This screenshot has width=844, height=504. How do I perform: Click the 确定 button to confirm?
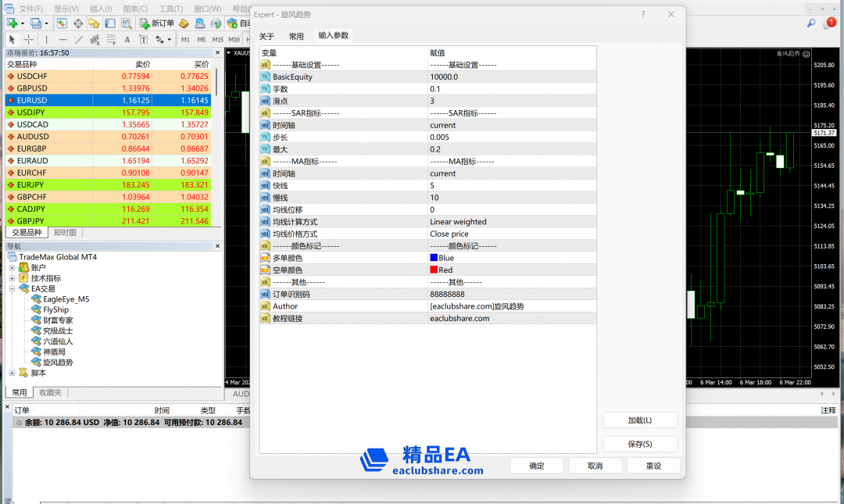click(x=537, y=466)
